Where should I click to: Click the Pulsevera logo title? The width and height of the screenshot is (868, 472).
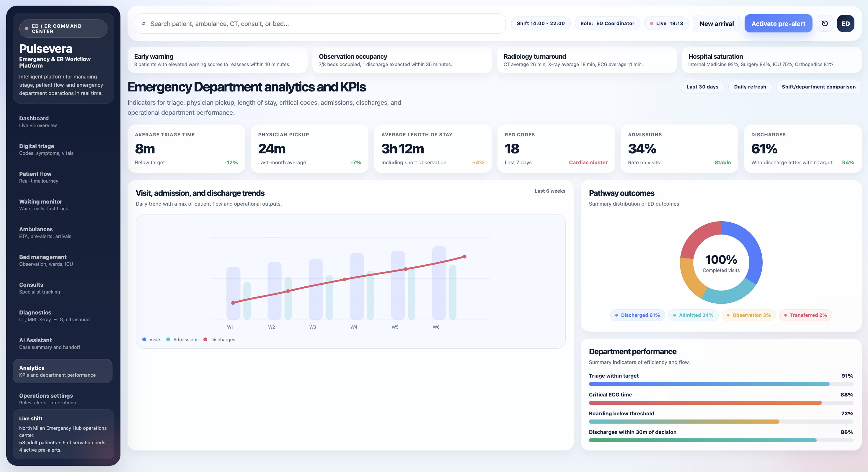pyautogui.click(x=45, y=49)
